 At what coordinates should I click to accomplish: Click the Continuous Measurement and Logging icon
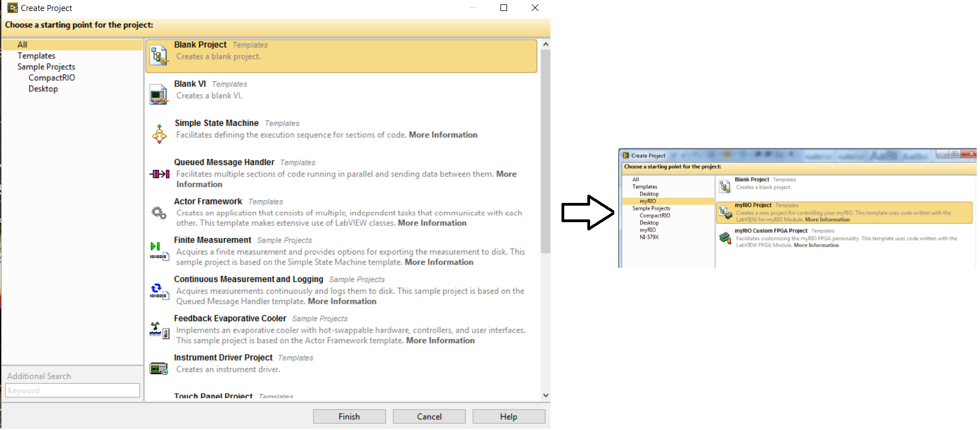click(x=159, y=291)
